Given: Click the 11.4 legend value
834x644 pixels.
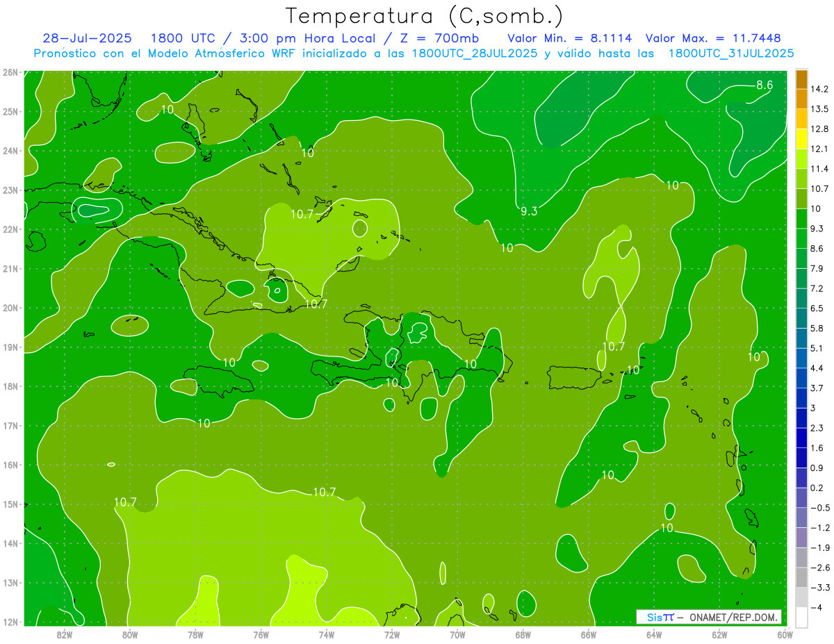Looking at the screenshot, I should tap(819, 169).
